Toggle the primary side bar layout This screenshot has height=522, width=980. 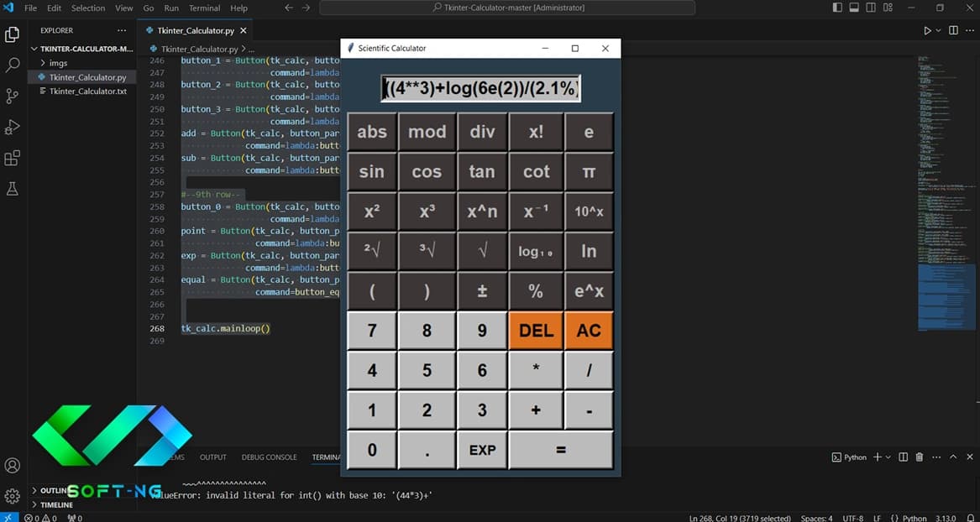pos(837,8)
